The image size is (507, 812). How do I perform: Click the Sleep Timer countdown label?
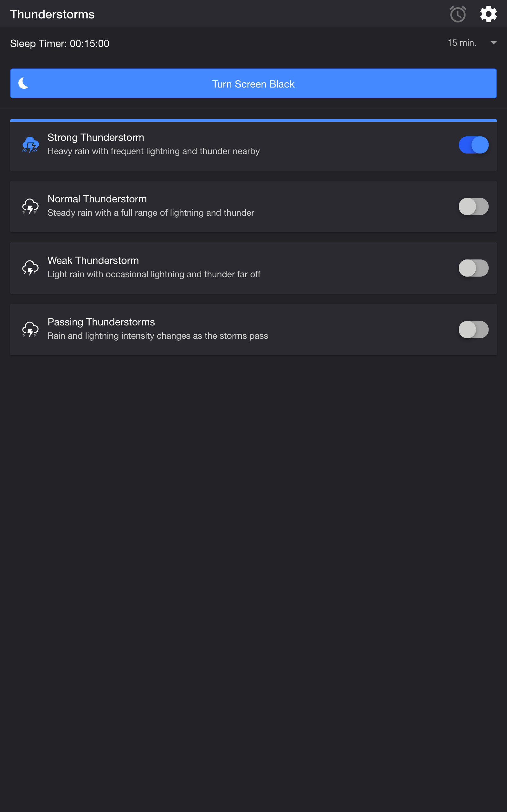pyautogui.click(x=60, y=44)
